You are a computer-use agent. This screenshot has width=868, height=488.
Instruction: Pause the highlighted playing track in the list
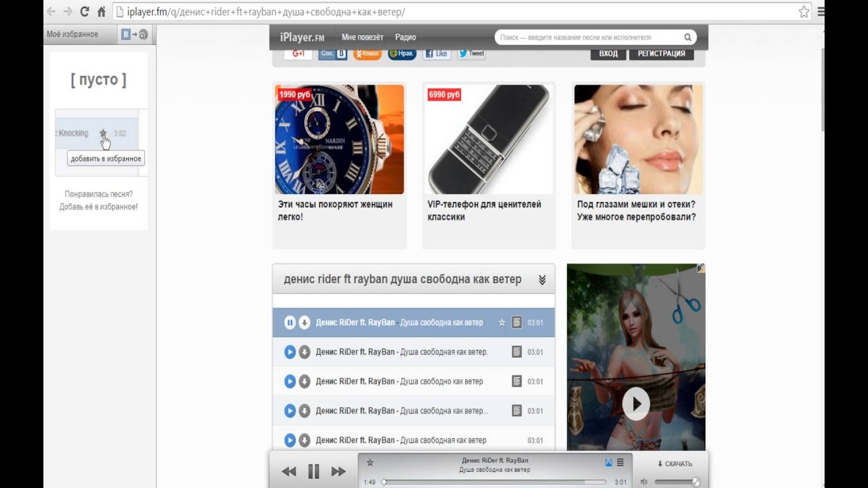pyautogui.click(x=290, y=323)
